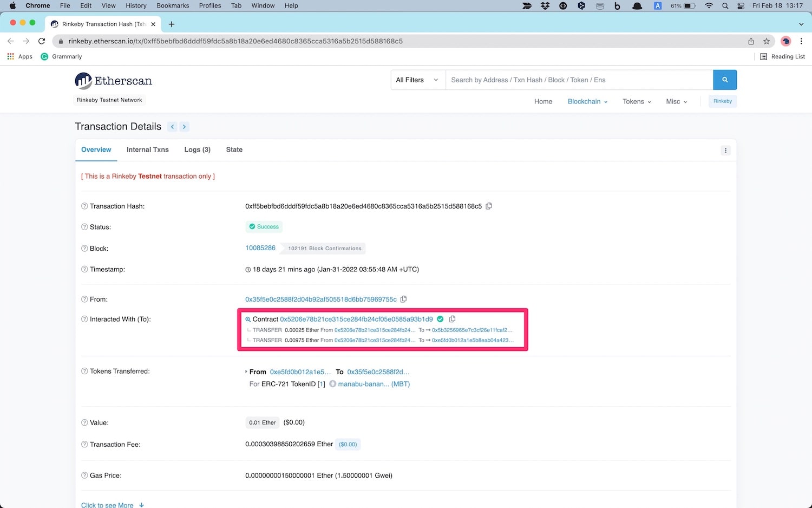Open ERC-721 TokenID 1 link
Screen dimensions: 812x508
tap(322, 384)
